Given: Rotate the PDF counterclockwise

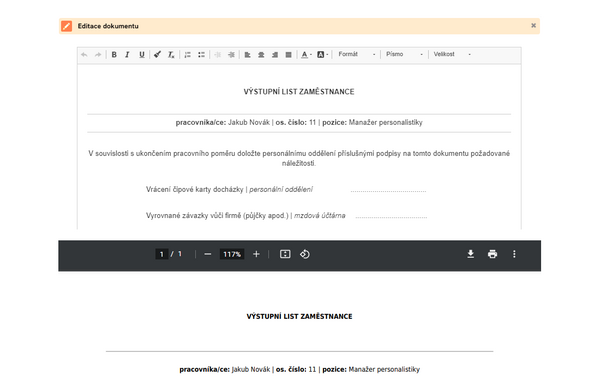Looking at the screenshot, I should click(x=305, y=254).
